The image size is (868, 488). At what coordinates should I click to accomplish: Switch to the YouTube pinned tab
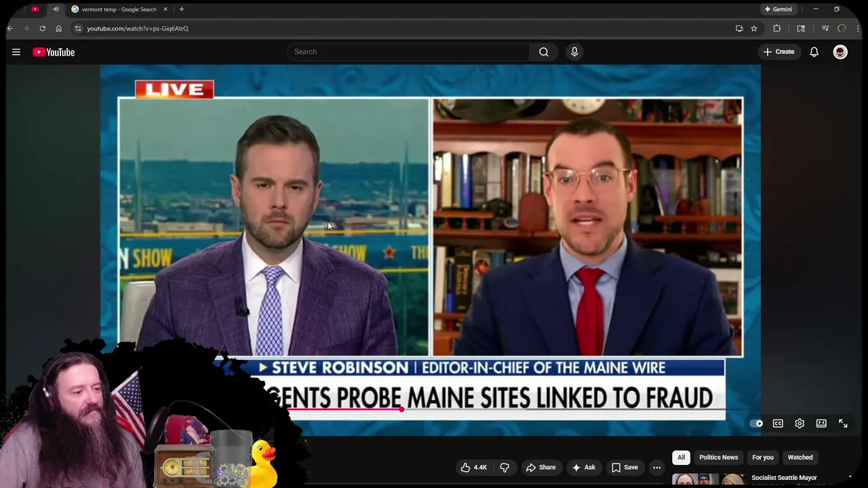click(35, 9)
